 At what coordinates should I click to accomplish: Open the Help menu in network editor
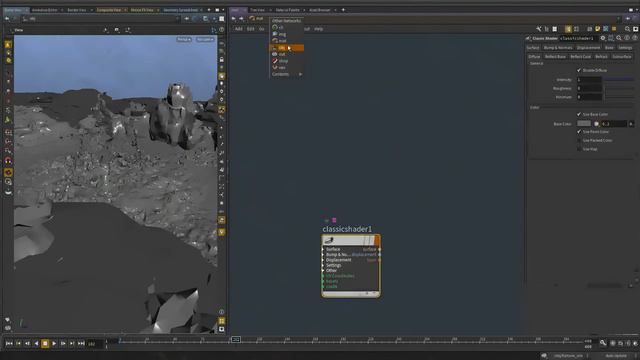[319, 29]
